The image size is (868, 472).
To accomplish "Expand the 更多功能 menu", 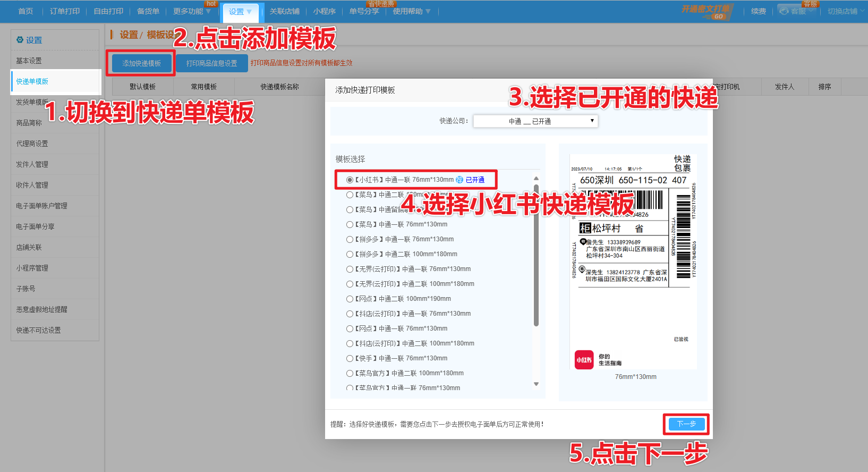I will coord(192,11).
